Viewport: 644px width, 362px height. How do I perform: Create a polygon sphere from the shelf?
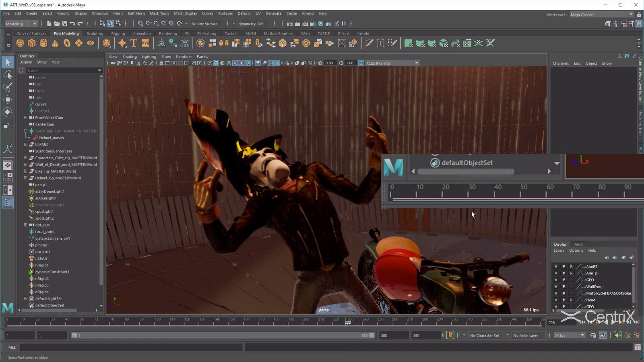(x=20, y=43)
